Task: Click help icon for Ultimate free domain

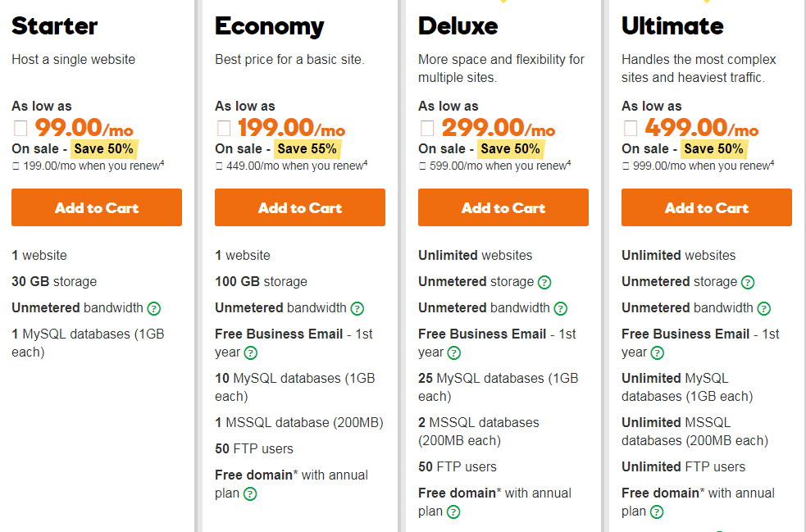Action: [657, 512]
